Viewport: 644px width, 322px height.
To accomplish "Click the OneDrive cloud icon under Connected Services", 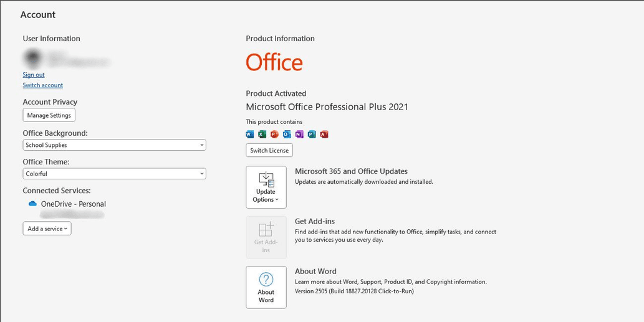I will click(x=32, y=204).
